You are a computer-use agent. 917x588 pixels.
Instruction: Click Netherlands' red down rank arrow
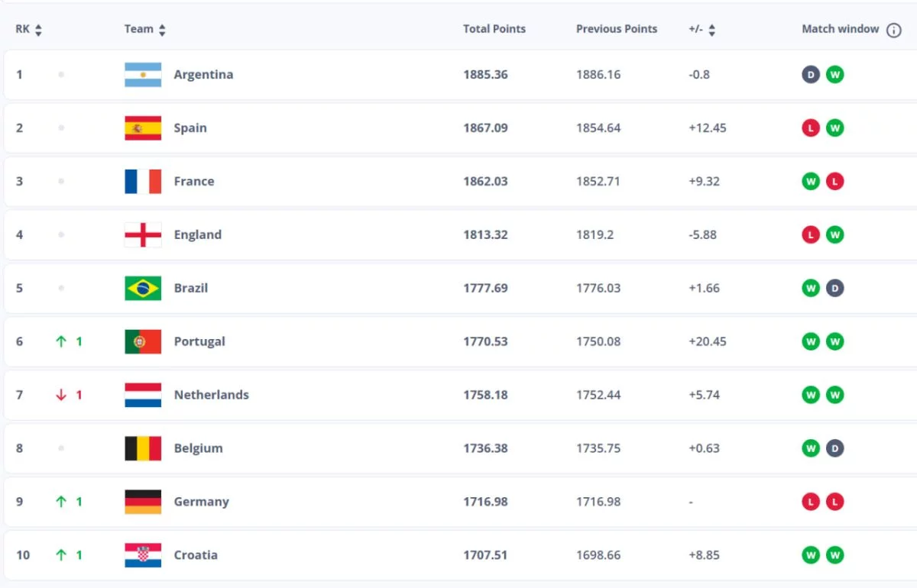61,396
